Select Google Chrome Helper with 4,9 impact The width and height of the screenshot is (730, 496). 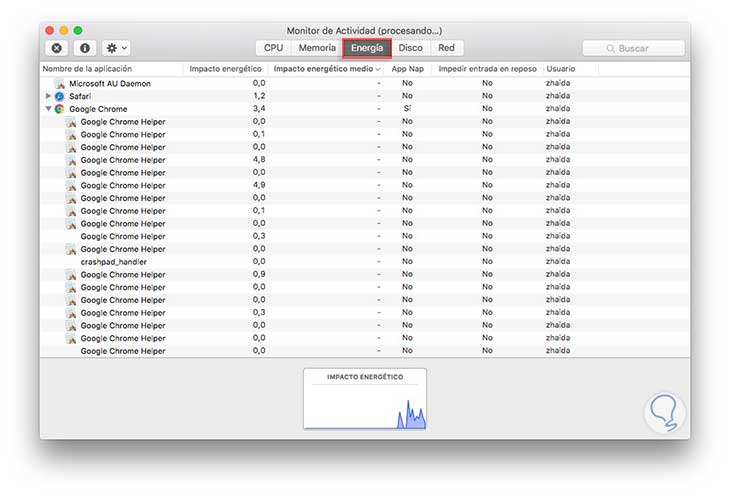tap(123, 186)
